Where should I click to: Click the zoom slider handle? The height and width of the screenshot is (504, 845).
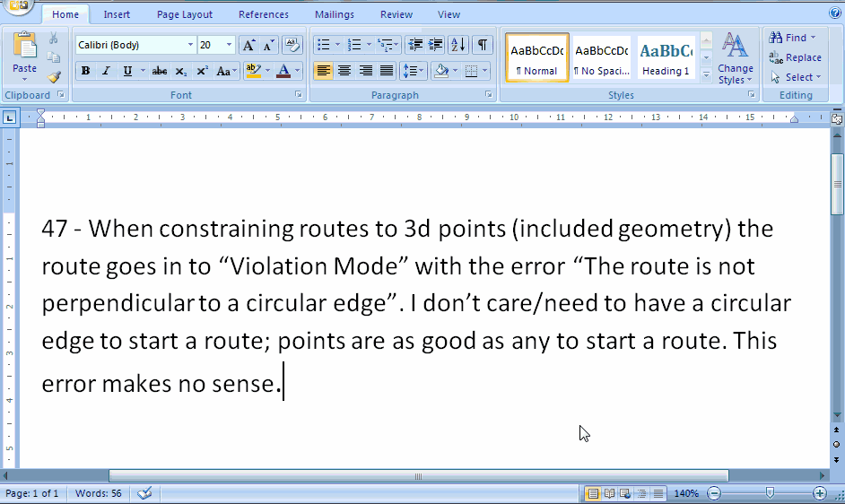pos(770,492)
